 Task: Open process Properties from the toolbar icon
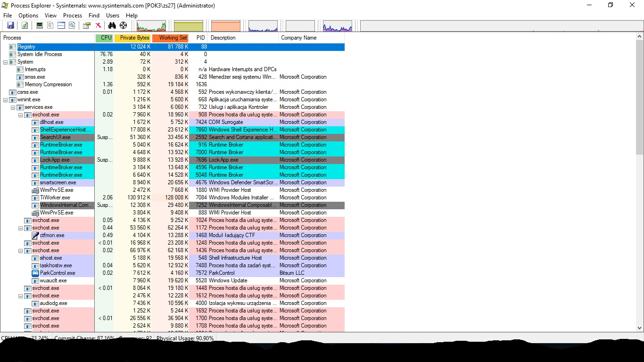pyautogui.click(x=87, y=25)
